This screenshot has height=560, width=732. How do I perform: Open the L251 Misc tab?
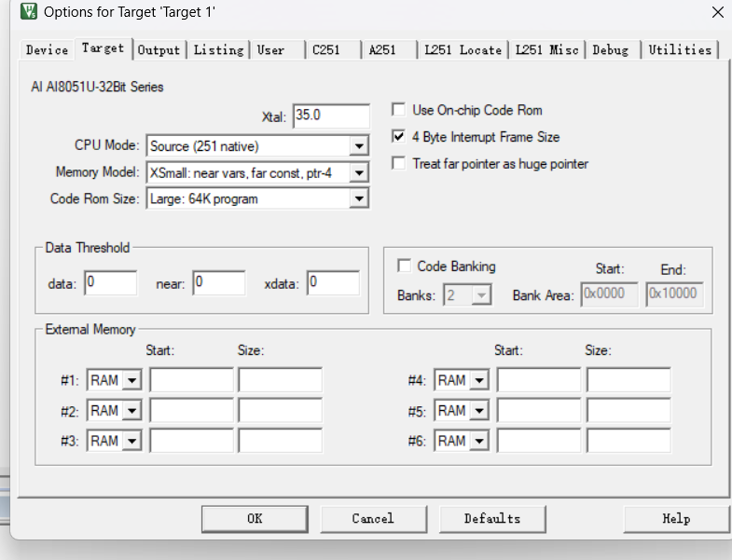[546, 50]
